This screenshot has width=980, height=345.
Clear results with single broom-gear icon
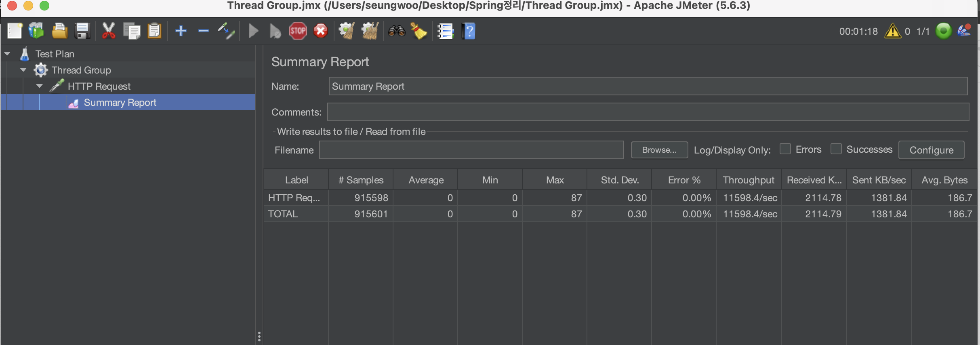pos(347,31)
